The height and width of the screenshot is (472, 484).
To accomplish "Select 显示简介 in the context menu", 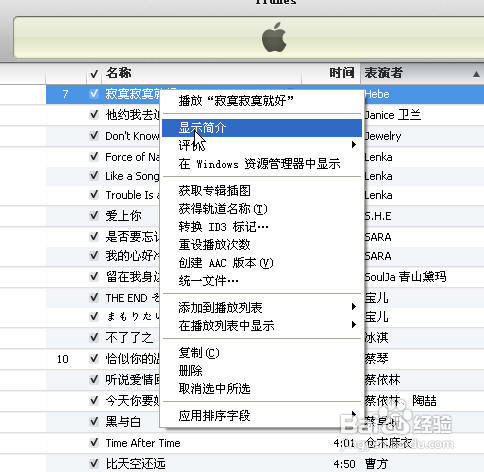I will click(262, 128).
